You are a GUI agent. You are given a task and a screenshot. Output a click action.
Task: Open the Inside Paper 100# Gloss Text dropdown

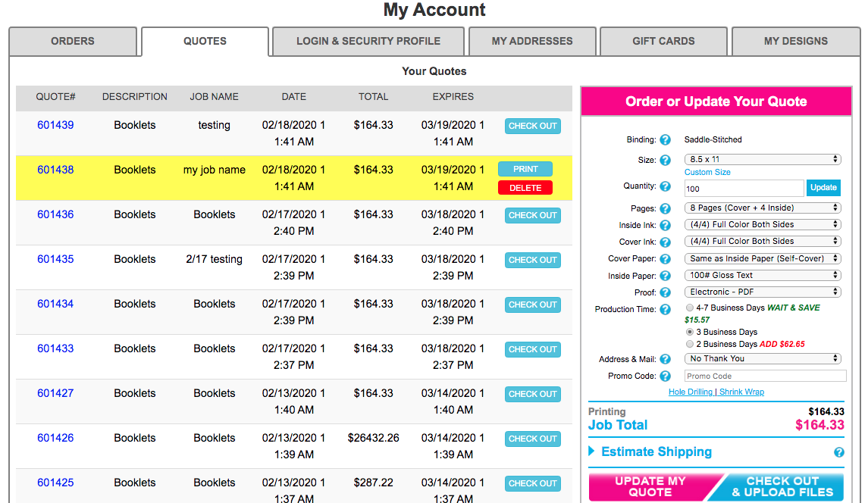tap(763, 276)
